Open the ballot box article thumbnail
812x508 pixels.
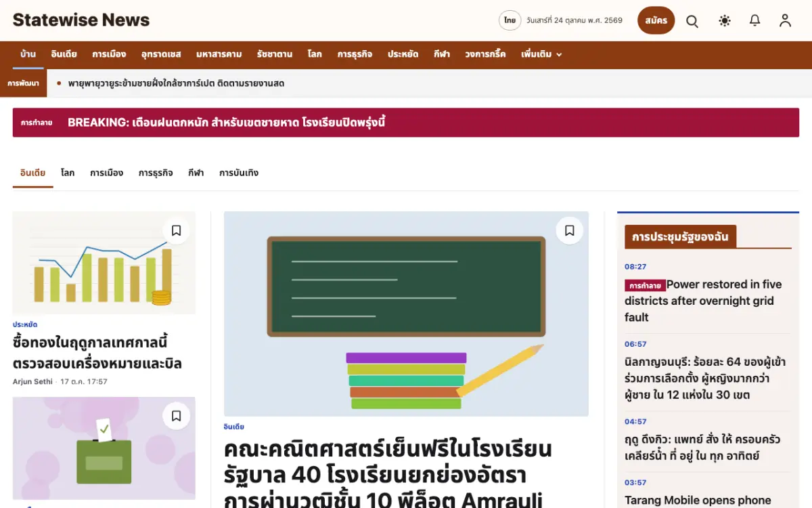(x=104, y=448)
